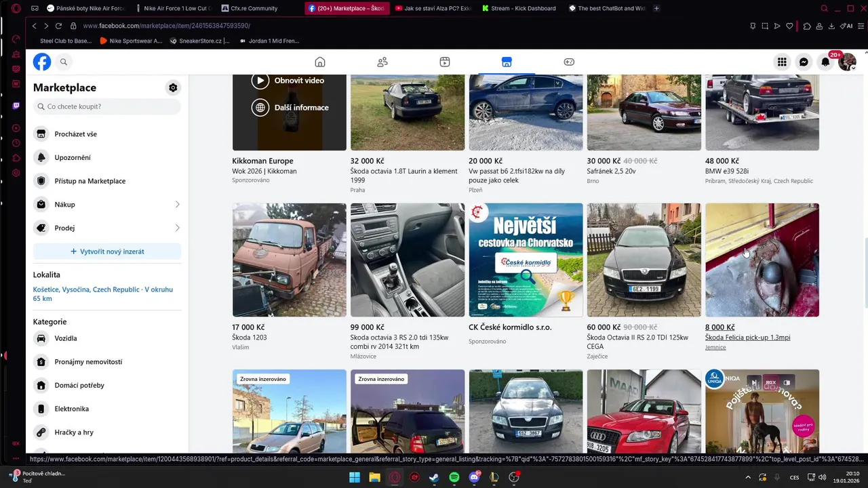Image resolution: width=868 pixels, height=488 pixels.
Task: Open a new browser tab with plus
Action: [656, 8]
